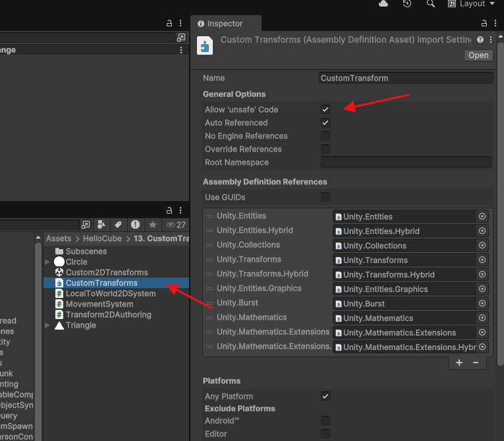Open object picker for Unity.Entities.Hybrid reference

pyautogui.click(x=482, y=231)
